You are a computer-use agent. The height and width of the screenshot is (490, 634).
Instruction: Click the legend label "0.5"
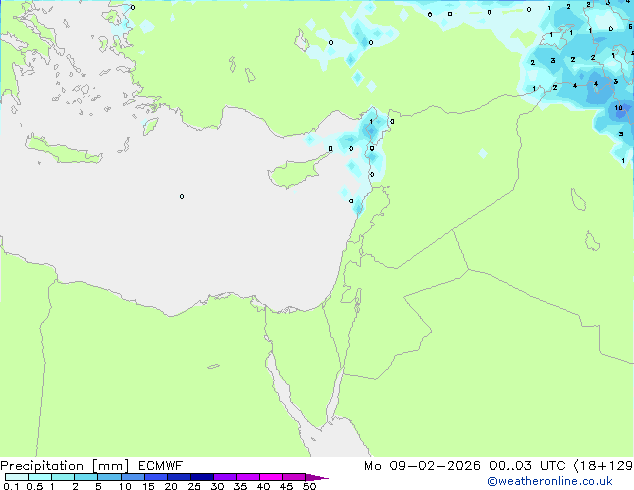pyautogui.click(x=34, y=486)
